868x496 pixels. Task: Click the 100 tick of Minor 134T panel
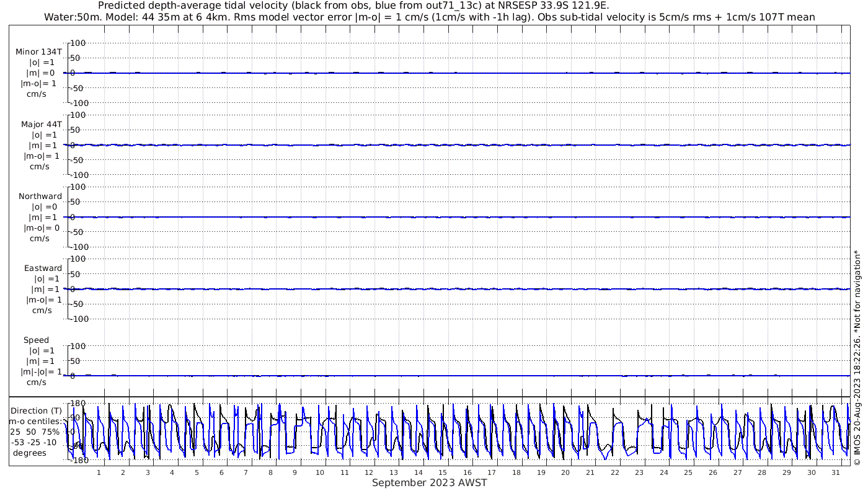(x=77, y=43)
